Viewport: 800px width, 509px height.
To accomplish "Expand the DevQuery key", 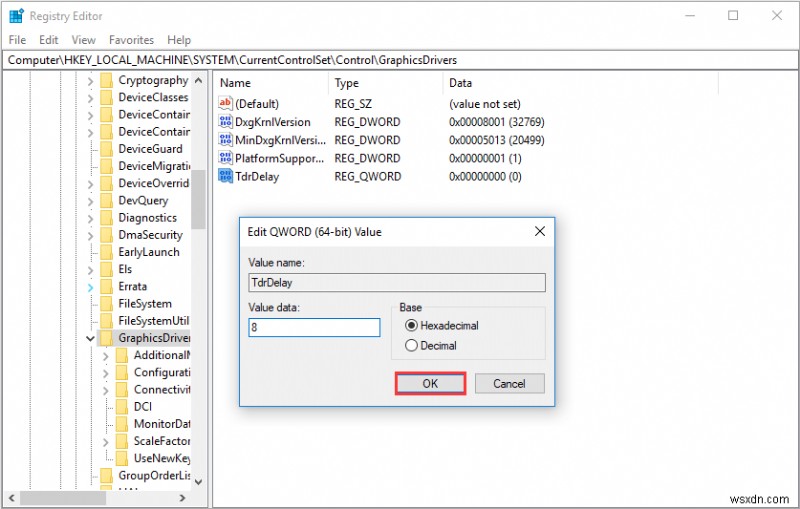I will pyautogui.click(x=90, y=201).
